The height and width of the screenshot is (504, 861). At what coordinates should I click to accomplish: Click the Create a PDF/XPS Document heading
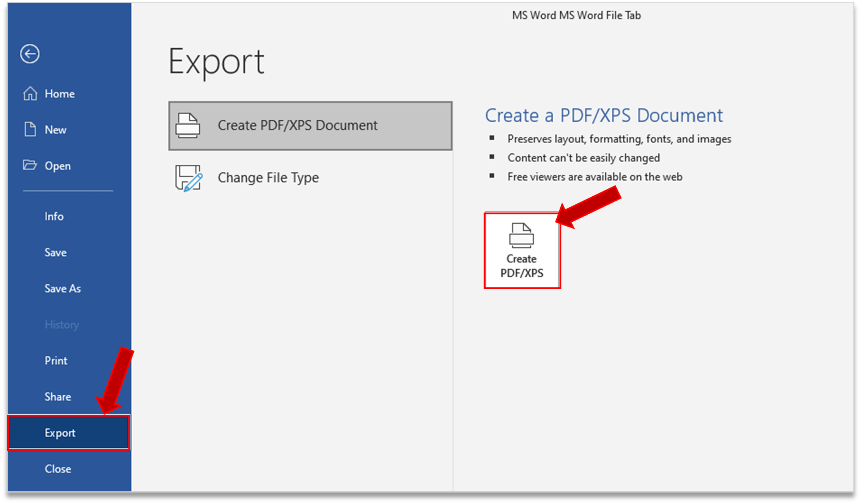604,115
